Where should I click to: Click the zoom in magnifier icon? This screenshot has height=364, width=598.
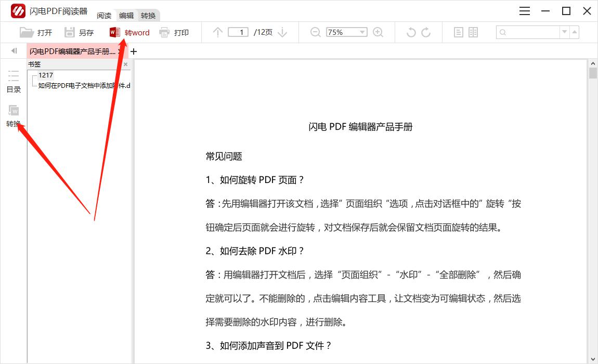pyautogui.click(x=378, y=32)
